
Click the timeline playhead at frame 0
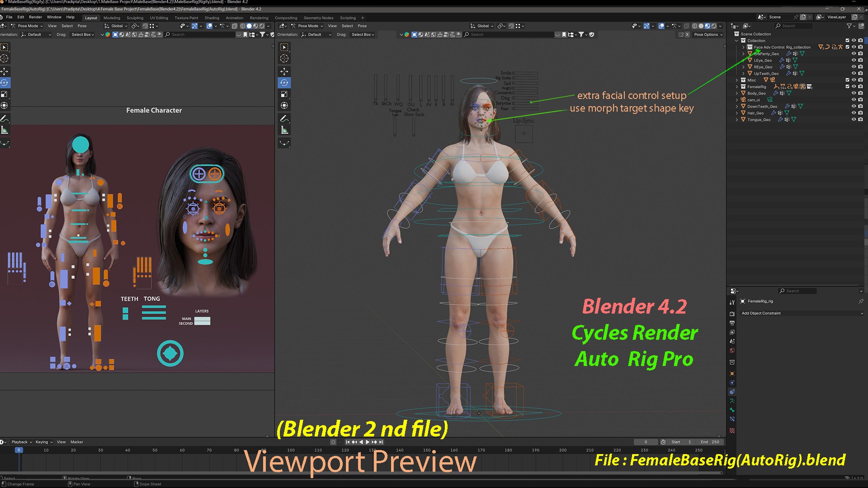point(19,450)
